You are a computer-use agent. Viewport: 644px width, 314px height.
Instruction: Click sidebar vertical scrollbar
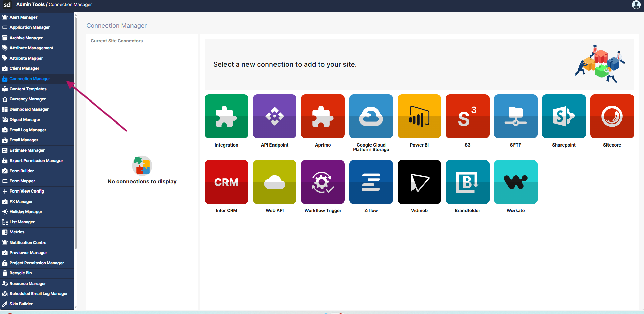pos(76,132)
